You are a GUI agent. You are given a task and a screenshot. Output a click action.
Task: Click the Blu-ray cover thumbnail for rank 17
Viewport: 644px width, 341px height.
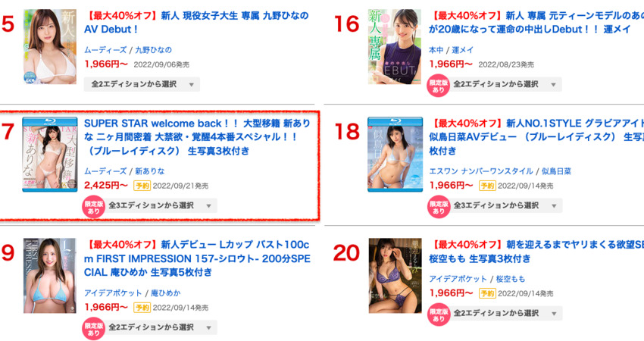tap(50, 154)
